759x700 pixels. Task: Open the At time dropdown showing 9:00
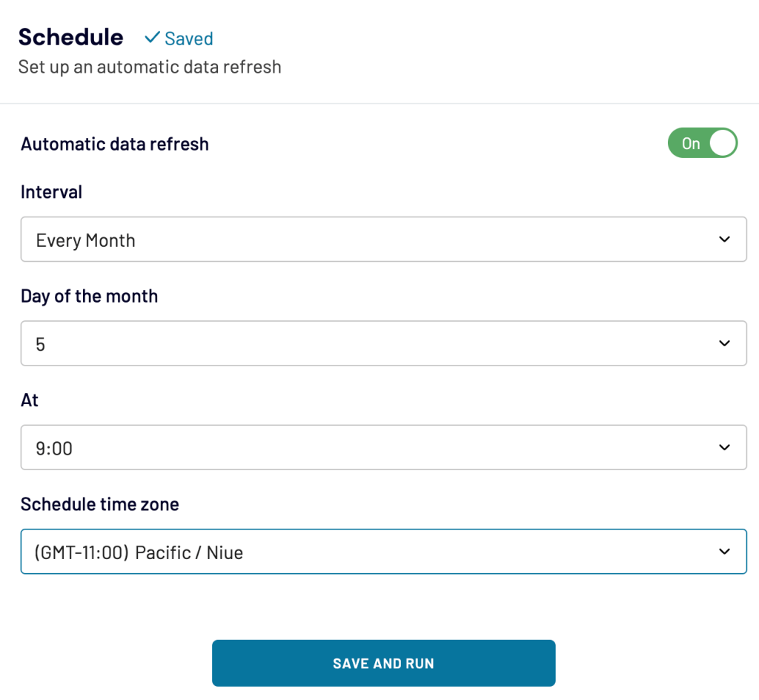pyautogui.click(x=371, y=447)
